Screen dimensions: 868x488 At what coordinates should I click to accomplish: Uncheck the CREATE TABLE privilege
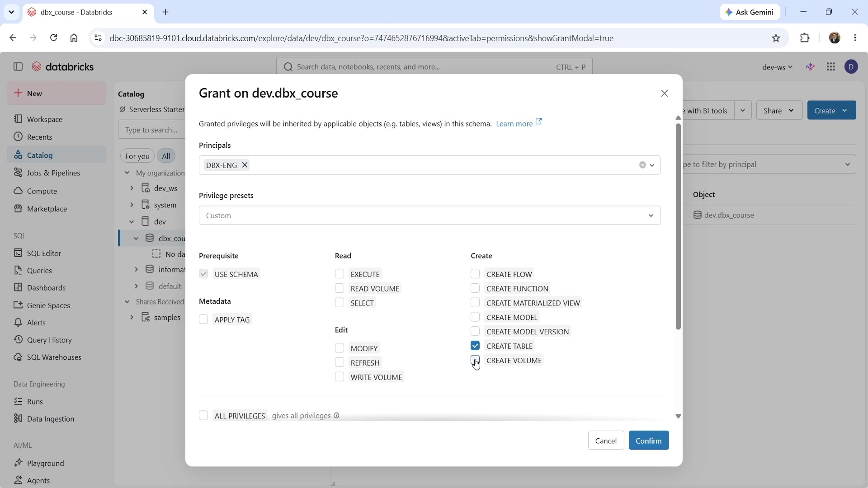coord(475,346)
